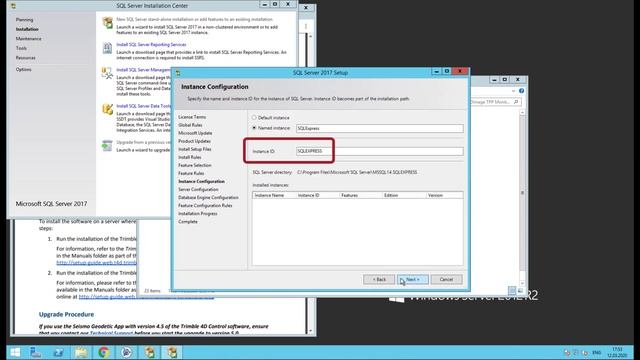Click the Install Rules step in the setup sidebar
Image resolution: width=640 pixels, height=360 pixels.
click(190, 157)
